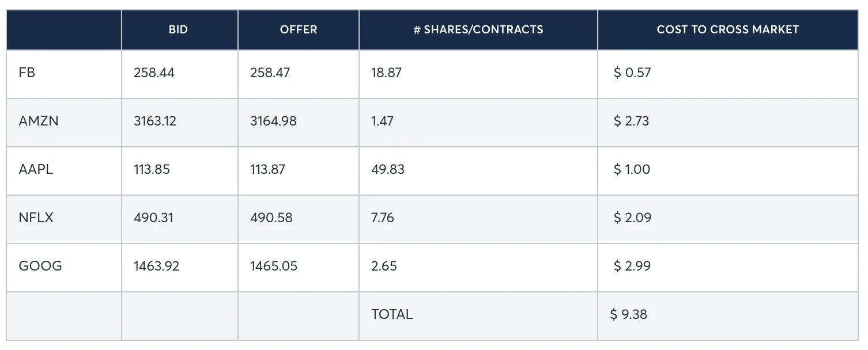Select the total cost $ 9.38

pyautogui.click(x=629, y=314)
